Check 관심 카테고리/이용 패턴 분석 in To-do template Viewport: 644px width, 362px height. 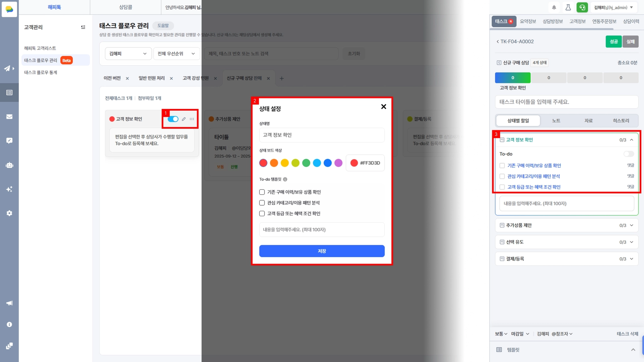coord(262,203)
